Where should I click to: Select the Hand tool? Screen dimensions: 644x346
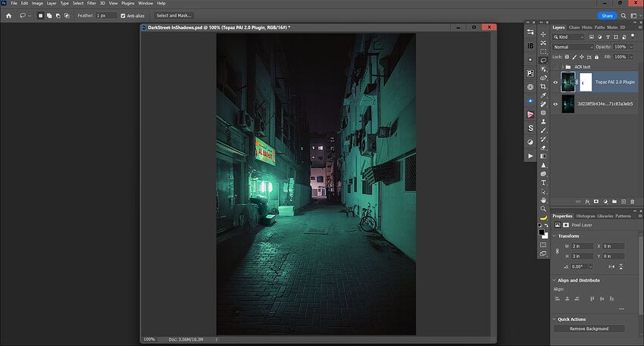pyautogui.click(x=543, y=200)
